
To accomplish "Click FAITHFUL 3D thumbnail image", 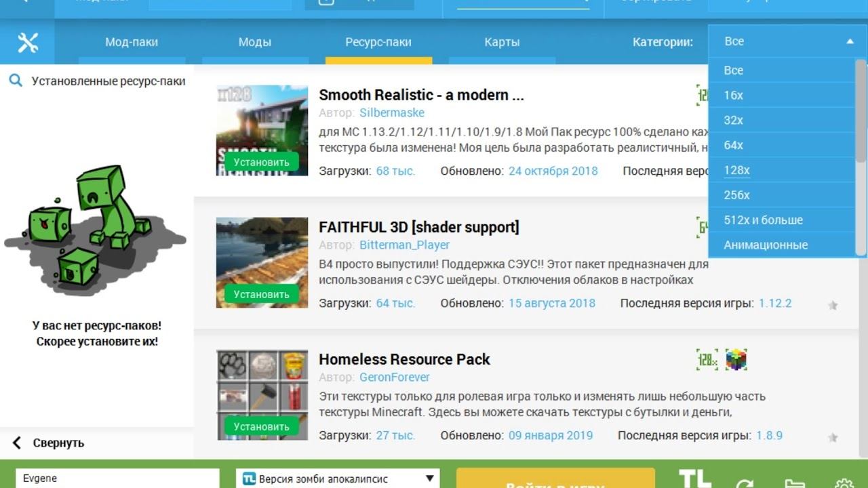I will tap(262, 262).
